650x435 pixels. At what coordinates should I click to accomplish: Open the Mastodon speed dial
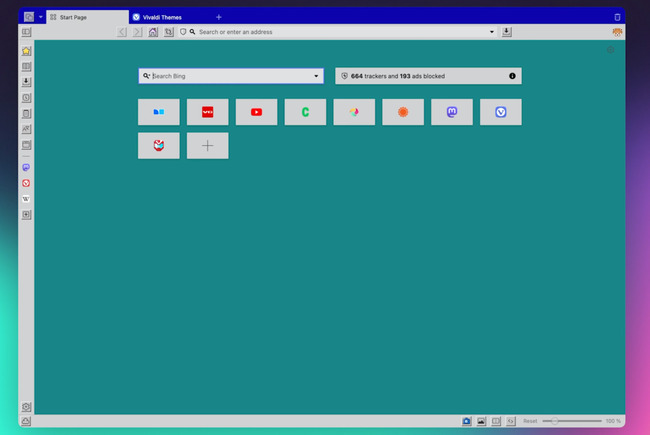pyautogui.click(x=452, y=112)
